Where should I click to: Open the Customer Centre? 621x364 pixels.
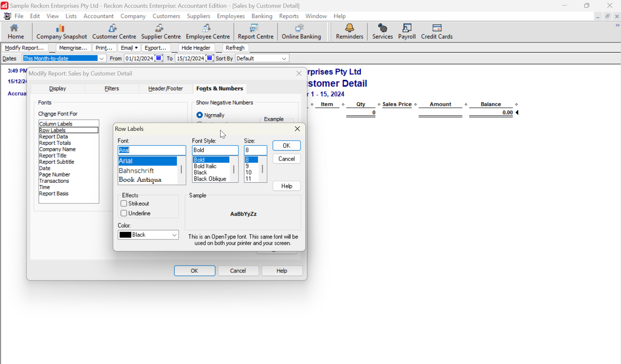pyautogui.click(x=114, y=31)
